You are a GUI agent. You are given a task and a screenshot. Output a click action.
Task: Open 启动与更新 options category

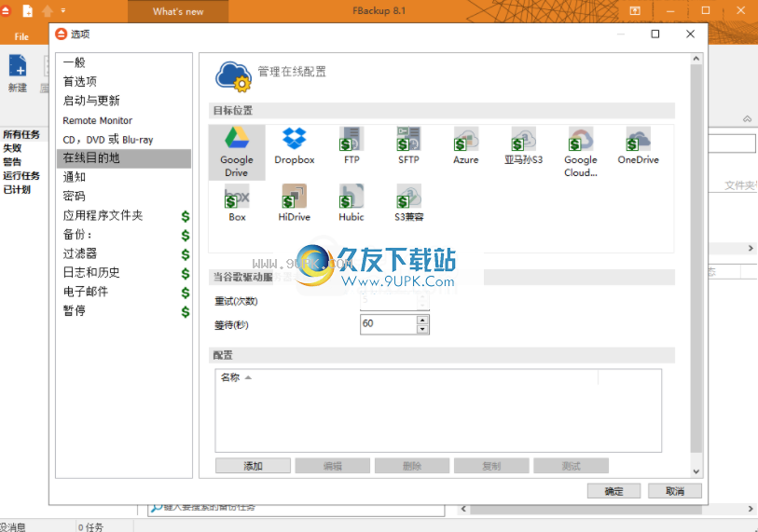[x=124, y=101]
